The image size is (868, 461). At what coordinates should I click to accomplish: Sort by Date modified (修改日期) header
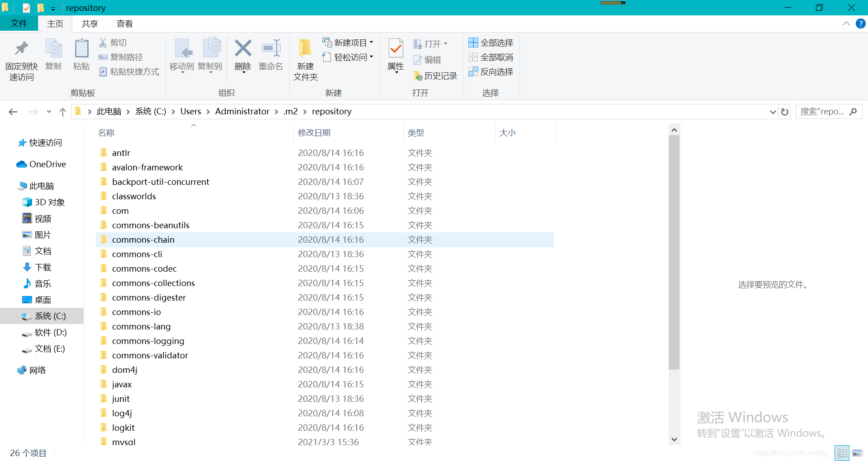coord(314,132)
